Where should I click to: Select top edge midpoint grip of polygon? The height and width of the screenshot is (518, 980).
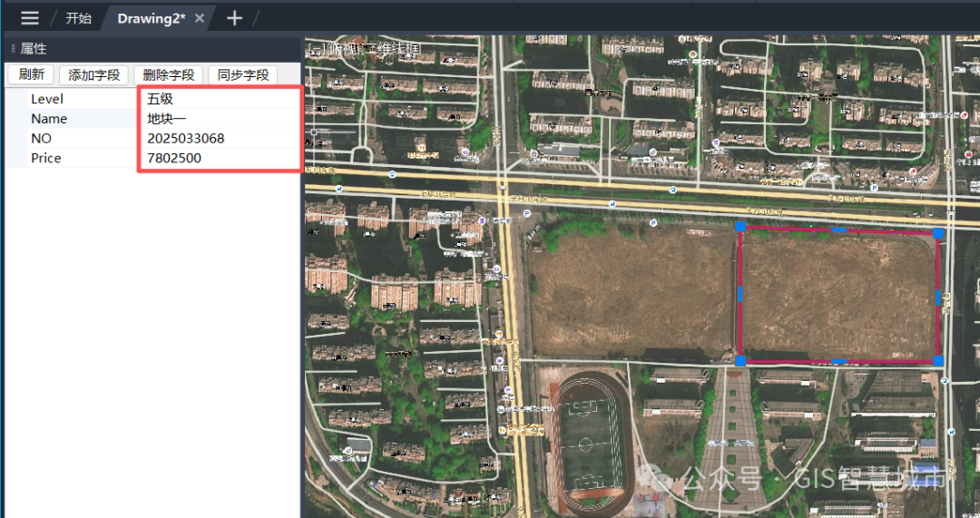point(839,230)
